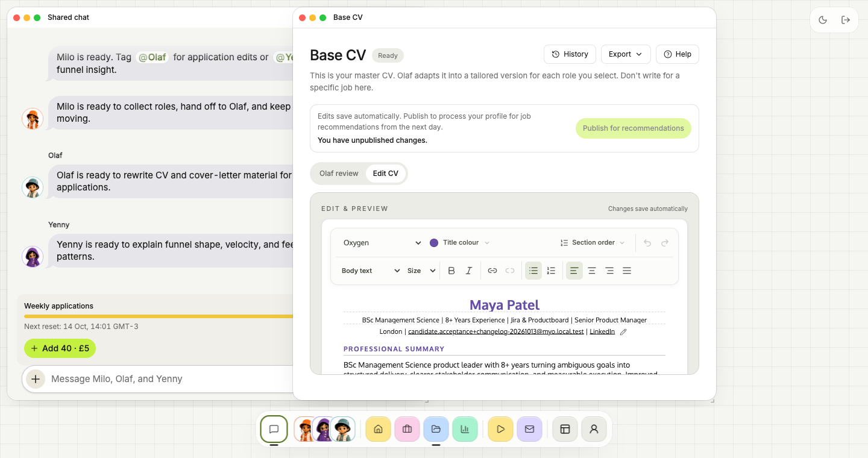Image resolution: width=868 pixels, height=458 pixels.
Task: Open the briefcase jobs icon in dock
Action: [x=407, y=429]
